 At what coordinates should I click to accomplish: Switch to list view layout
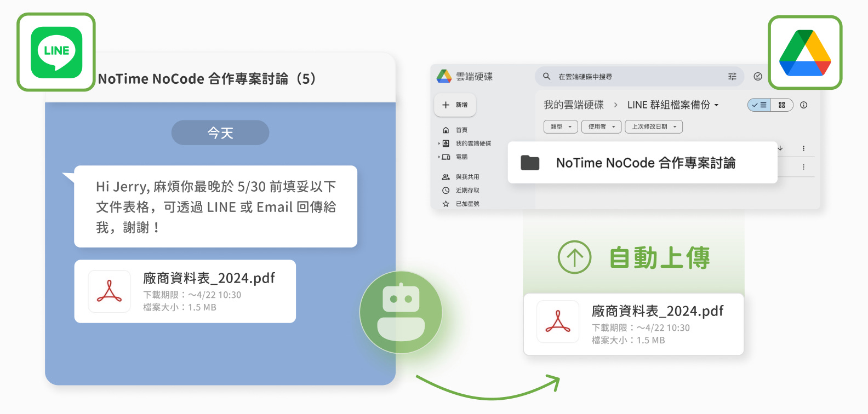tap(759, 105)
